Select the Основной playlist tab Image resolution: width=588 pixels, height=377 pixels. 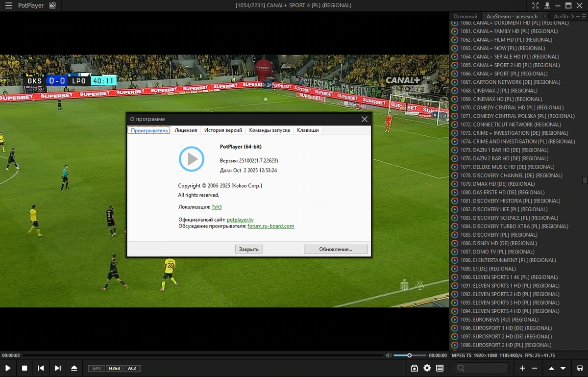pos(465,16)
